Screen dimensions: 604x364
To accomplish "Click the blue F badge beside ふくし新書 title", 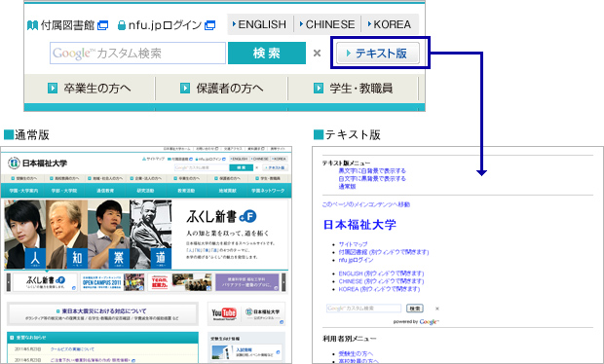I will (x=248, y=217).
